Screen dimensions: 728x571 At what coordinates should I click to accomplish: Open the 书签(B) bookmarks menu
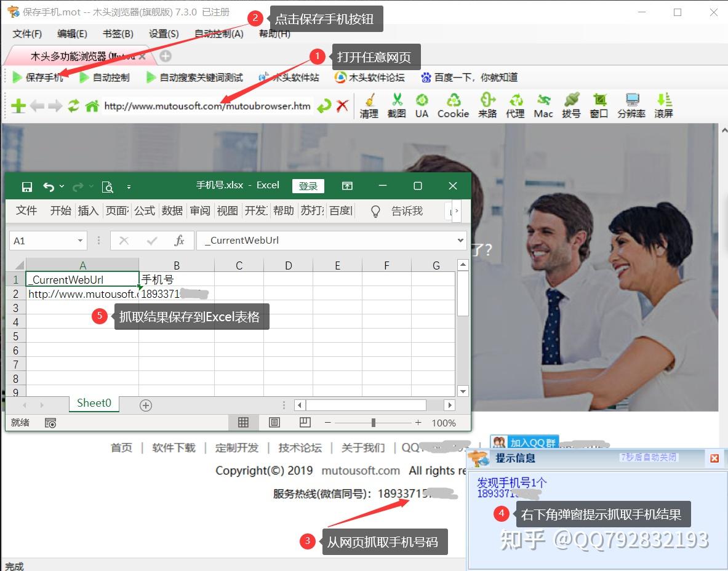(116, 34)
